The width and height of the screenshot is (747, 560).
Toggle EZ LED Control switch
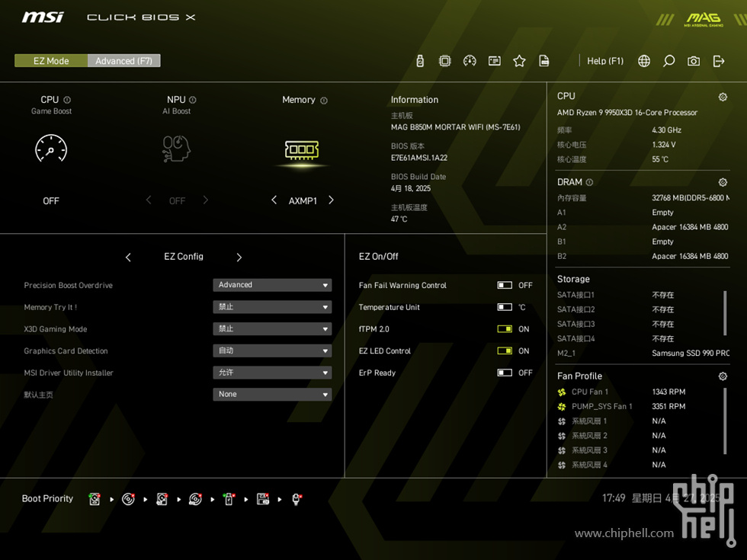tap(505, 351)
